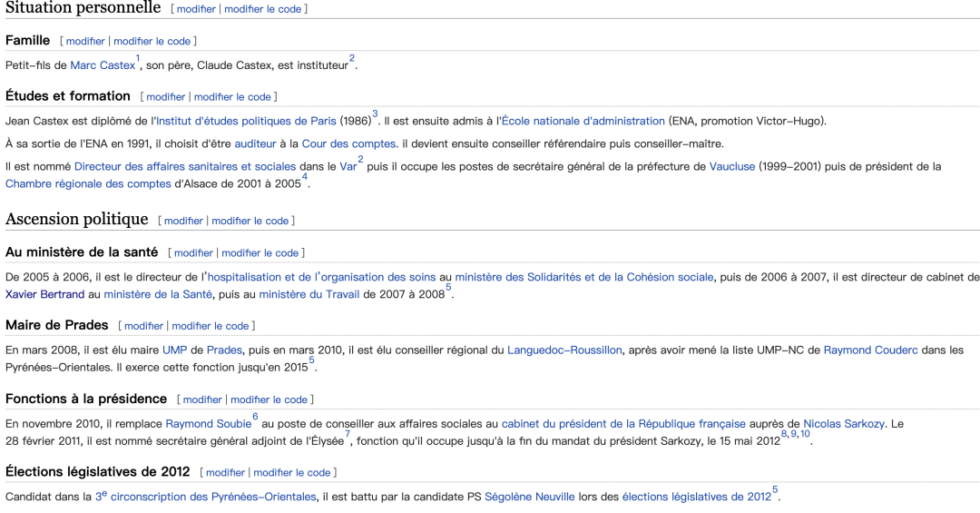Open Chambre régionale des comptes link
This screenshot has width=980, height=513.
point(88,184)
